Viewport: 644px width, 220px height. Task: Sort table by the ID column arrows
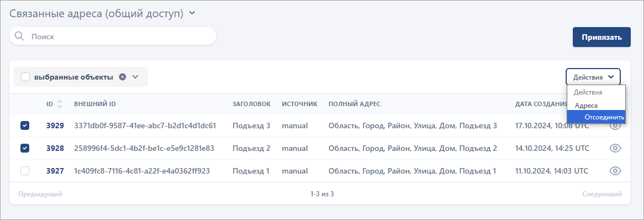60,104
